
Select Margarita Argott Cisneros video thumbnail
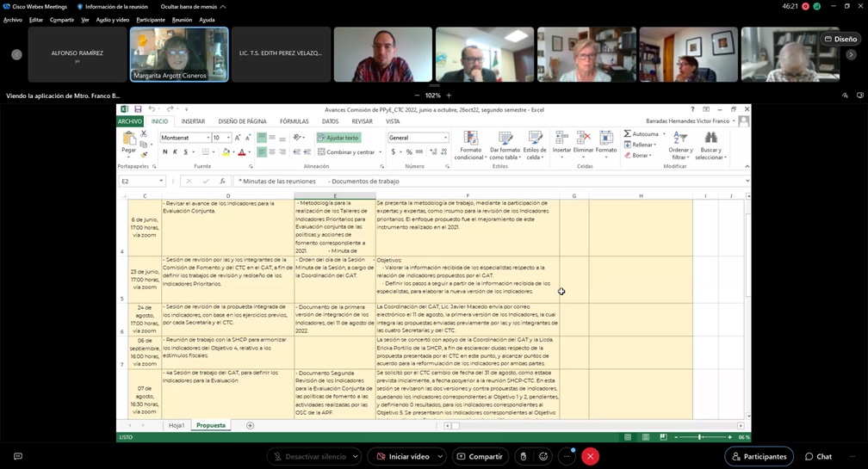pyautogui.click(x=179, y=54)
